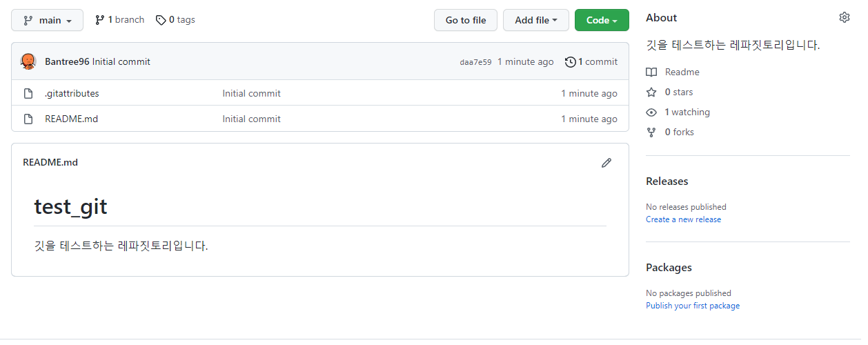Open the main branch selector dropdown
This screenshot has height=345, width=868.
(x=47, y=20)
